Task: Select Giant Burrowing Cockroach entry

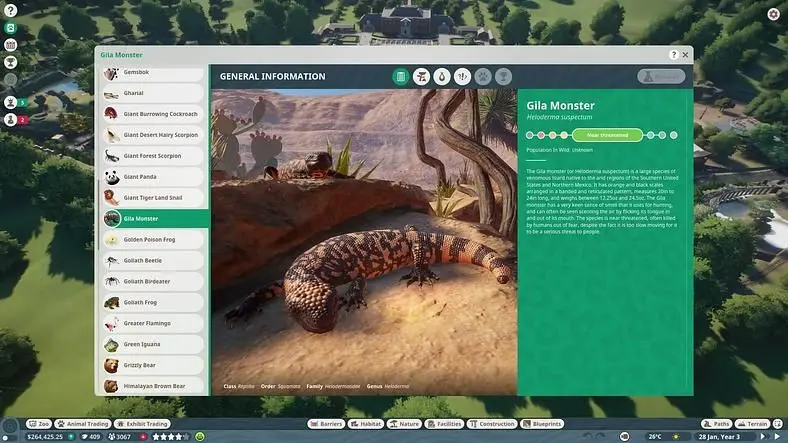Action: (x=153, y=115)
